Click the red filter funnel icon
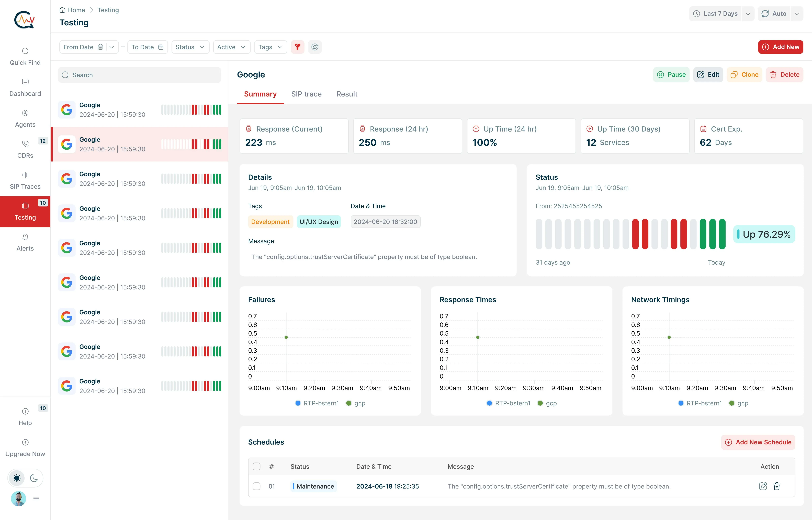The width and height of the screenshot is (812, 520). pyautogui.click(x=298, y=47)
